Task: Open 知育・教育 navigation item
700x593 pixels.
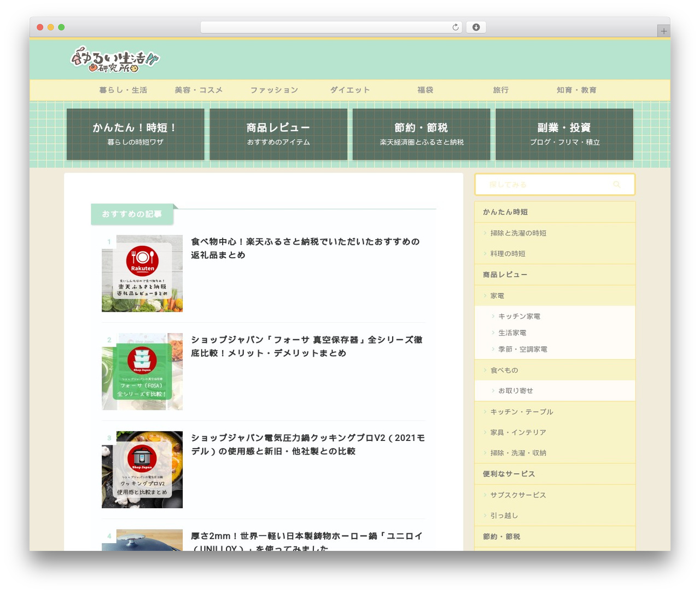Action: point(576,90)
